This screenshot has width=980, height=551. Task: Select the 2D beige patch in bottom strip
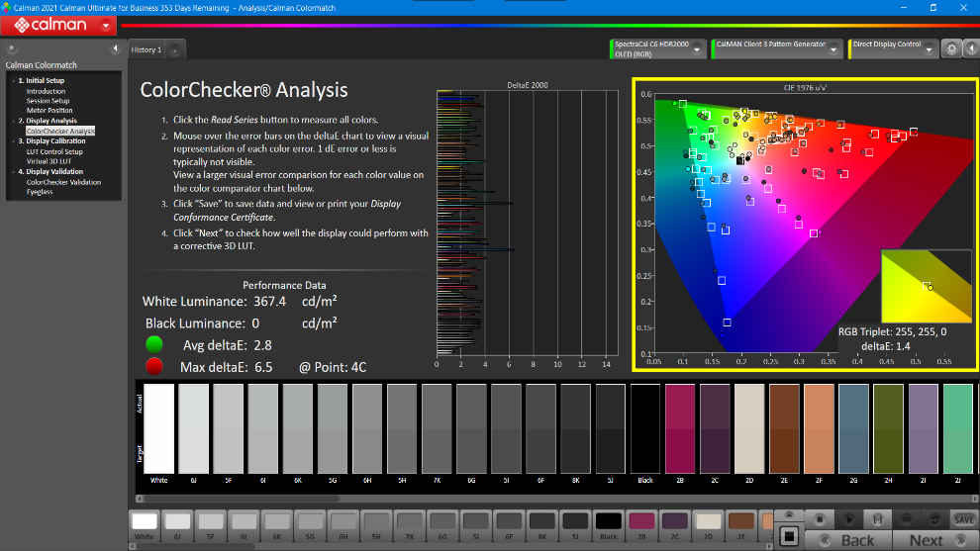coord(708,526)
